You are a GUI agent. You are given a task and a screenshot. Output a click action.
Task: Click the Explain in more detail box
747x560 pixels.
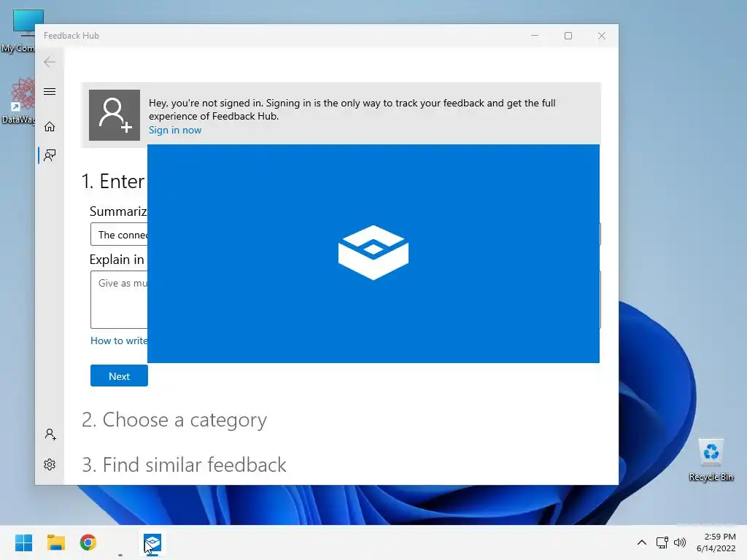tap(119, 300)
